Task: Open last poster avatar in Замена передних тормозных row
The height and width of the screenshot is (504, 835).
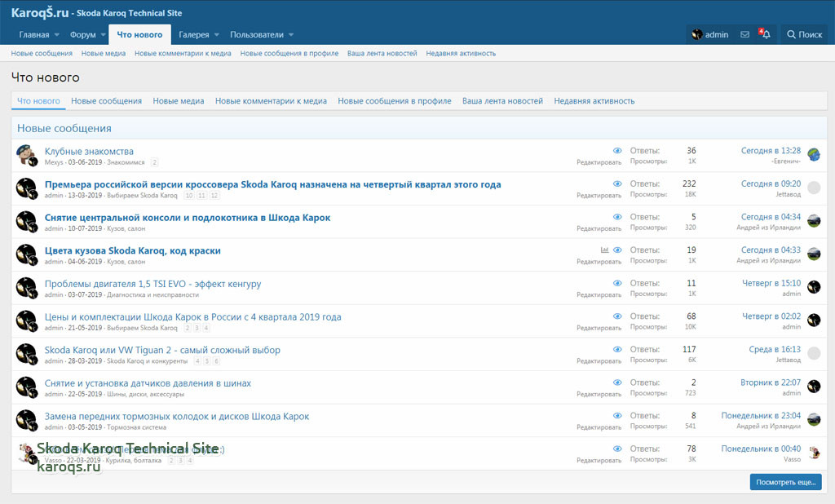Action: [x=814, y=418]
